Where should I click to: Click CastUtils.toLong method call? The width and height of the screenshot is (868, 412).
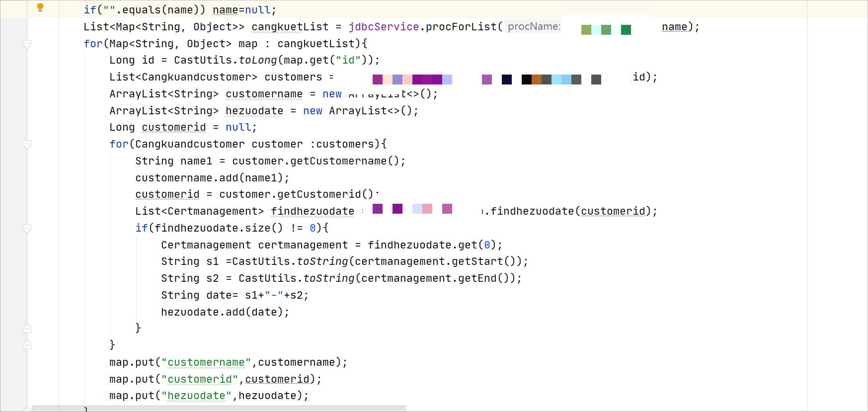pyautogui.click(x=225, y=60)
